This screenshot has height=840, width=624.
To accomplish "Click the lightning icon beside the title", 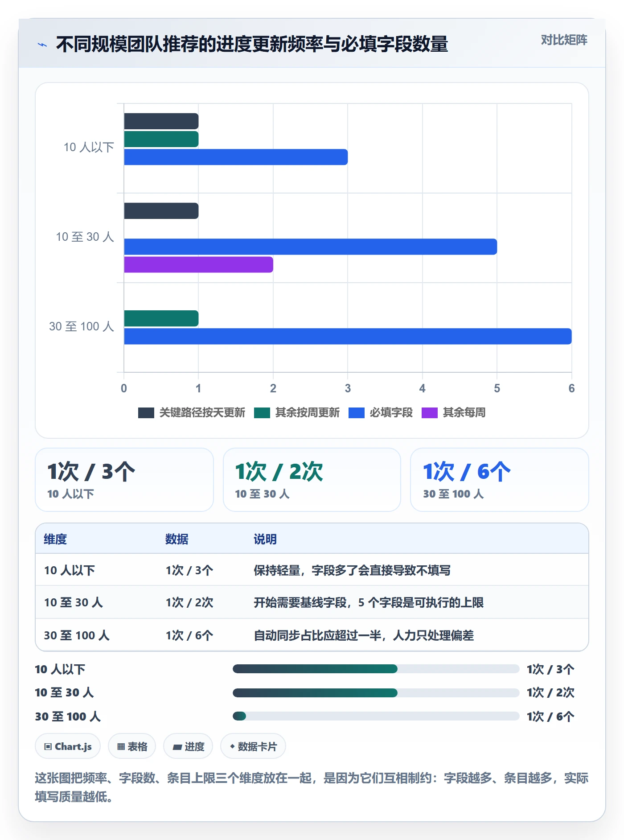I will pos(42,45).
